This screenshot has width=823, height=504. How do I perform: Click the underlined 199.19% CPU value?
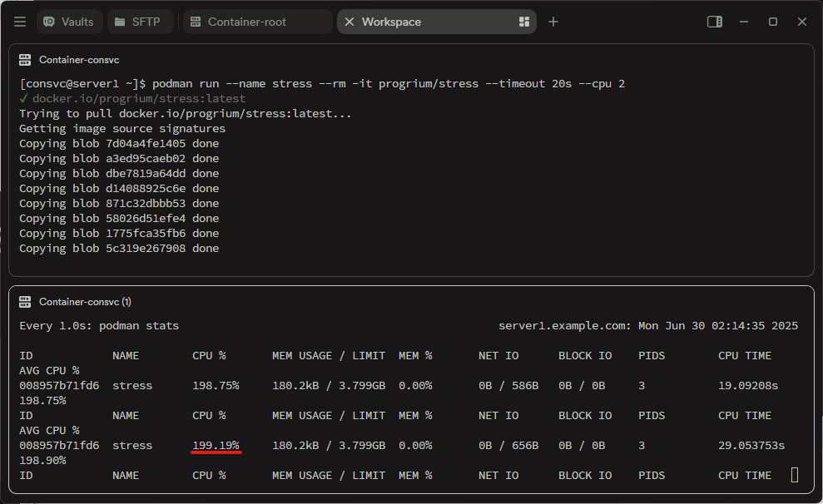[216, 445]
